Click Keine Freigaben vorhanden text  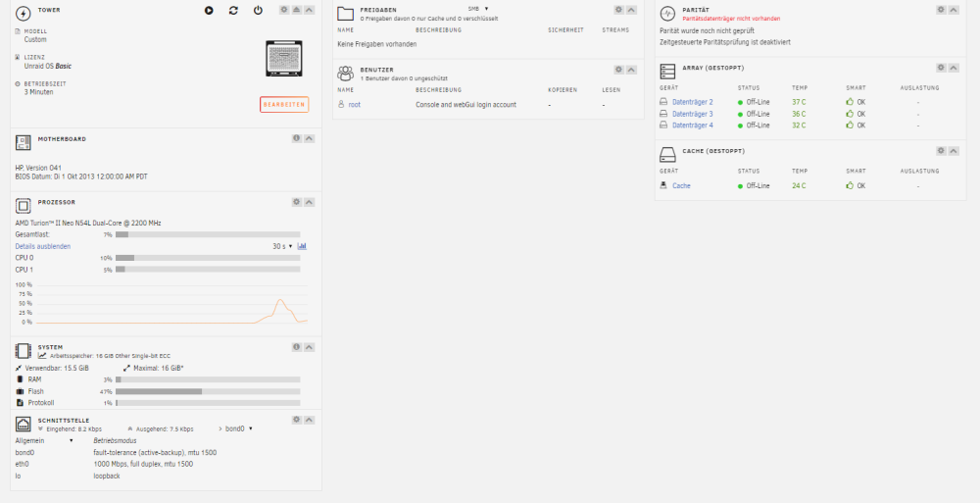(x=377, y=44)
